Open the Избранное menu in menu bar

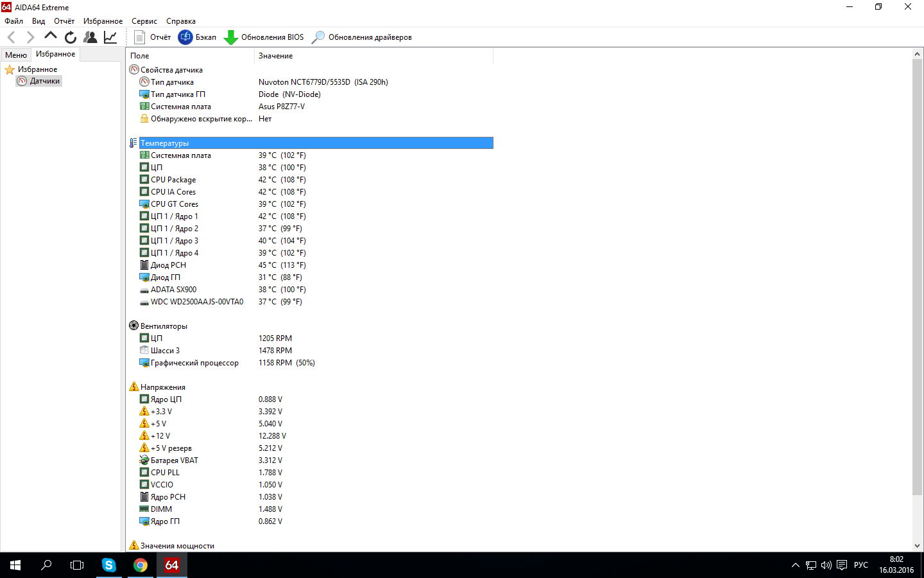coord(103,21)
